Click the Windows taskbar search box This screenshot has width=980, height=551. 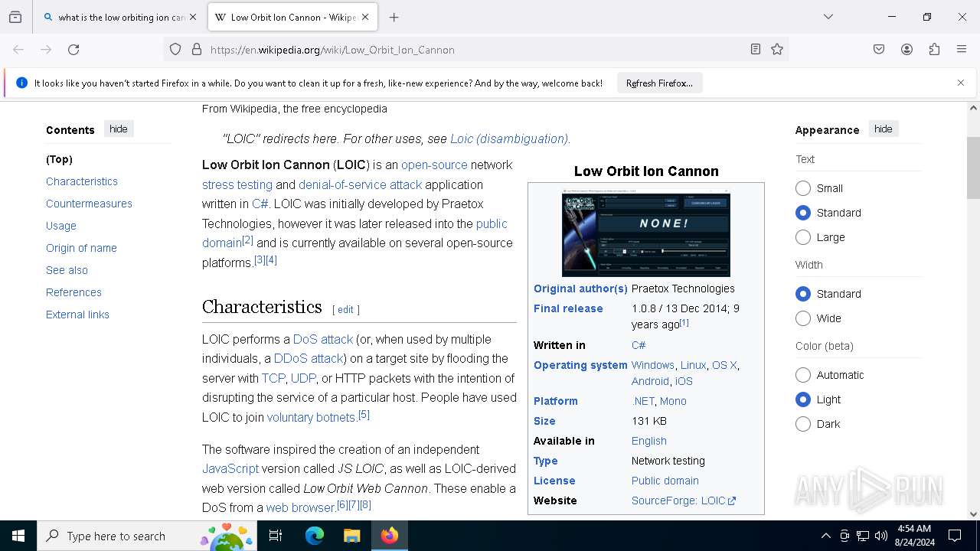(145, 536)
